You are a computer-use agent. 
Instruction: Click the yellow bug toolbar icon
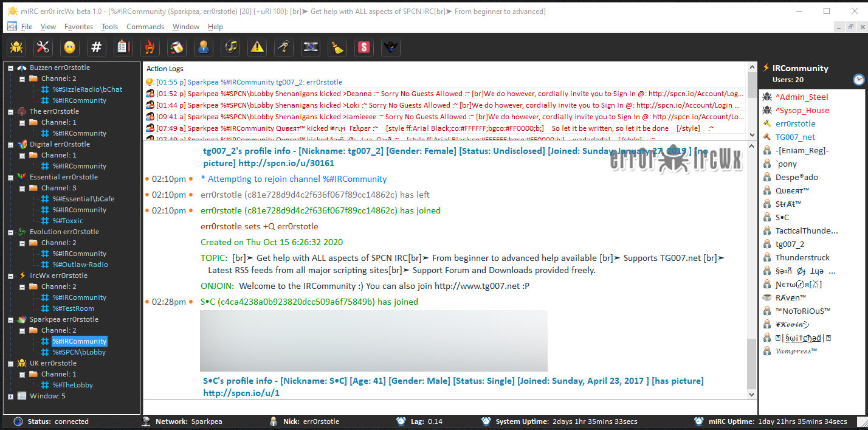[16, 47]
